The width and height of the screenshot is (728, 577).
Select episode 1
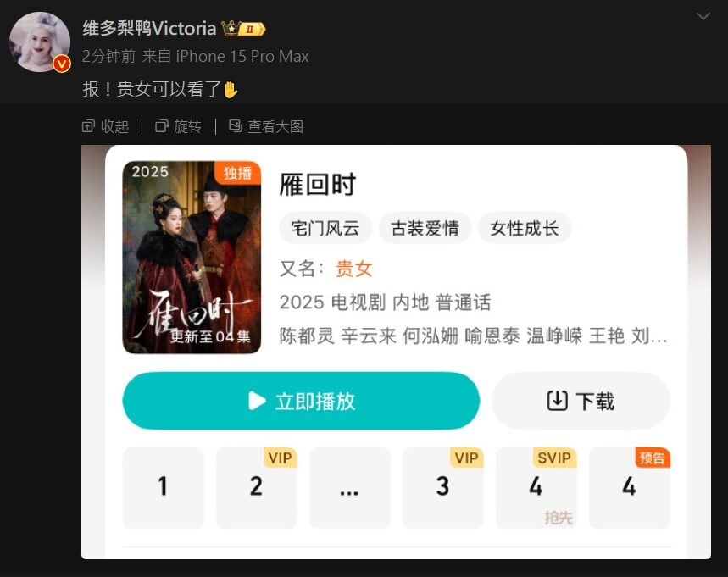coord(163,487)
